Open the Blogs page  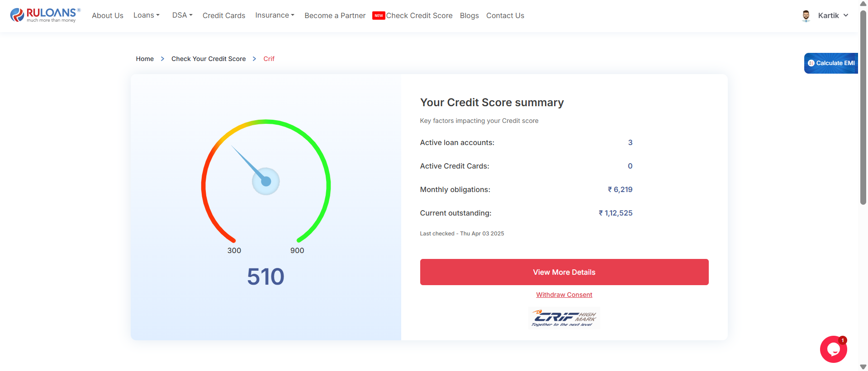[469, 16]
